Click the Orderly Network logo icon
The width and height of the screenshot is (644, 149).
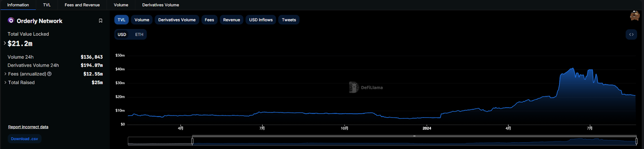[11, 21]
